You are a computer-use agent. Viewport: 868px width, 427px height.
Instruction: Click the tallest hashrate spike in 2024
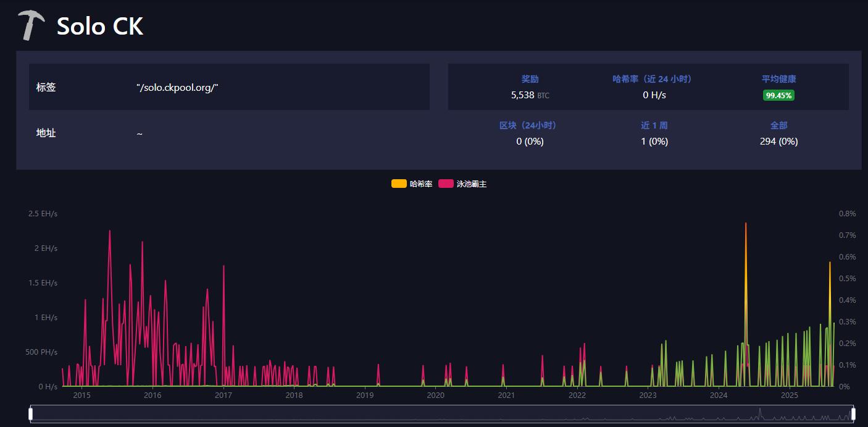tap(746, 225)
